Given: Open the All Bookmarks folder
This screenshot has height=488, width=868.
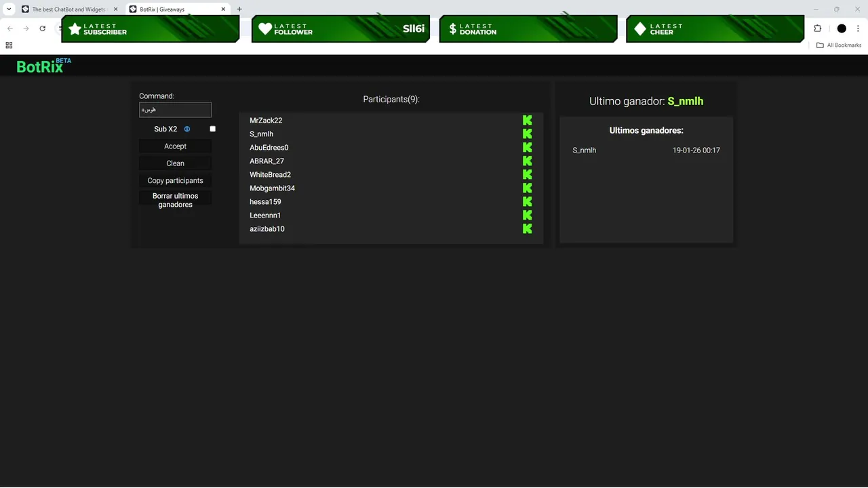Looking at the screenshot, I should click(x=839, y=45).
